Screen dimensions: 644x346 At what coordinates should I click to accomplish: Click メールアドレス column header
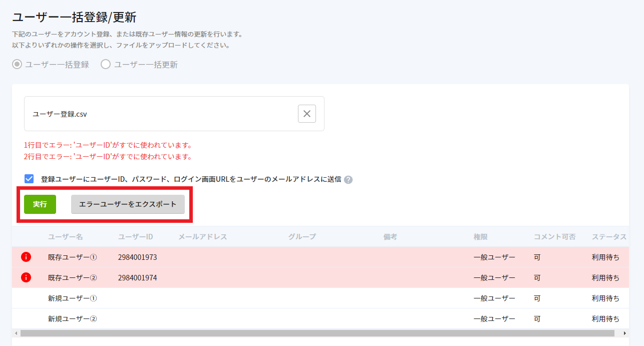[203, 237]
